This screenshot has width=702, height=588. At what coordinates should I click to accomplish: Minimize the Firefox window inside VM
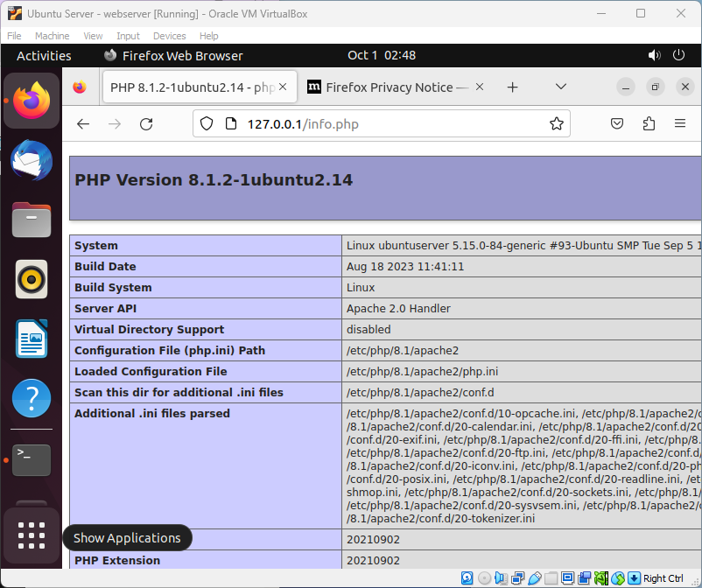click(x=626, y=87)
